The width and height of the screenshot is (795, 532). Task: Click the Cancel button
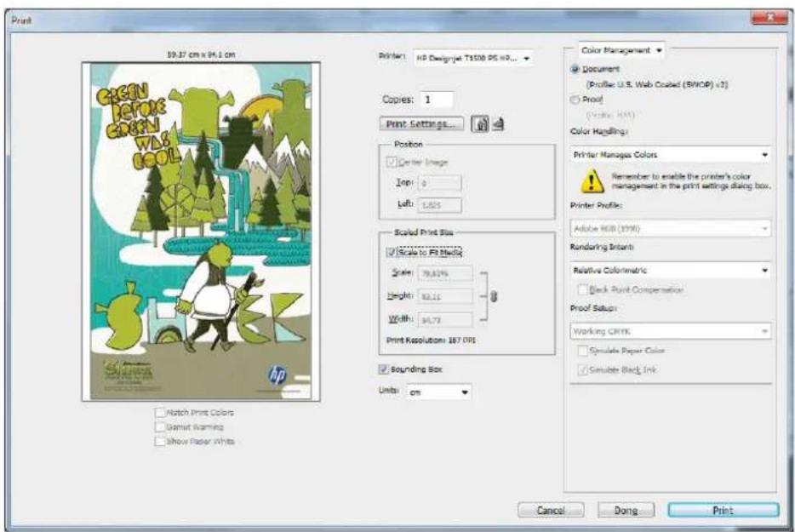point(551,510)
